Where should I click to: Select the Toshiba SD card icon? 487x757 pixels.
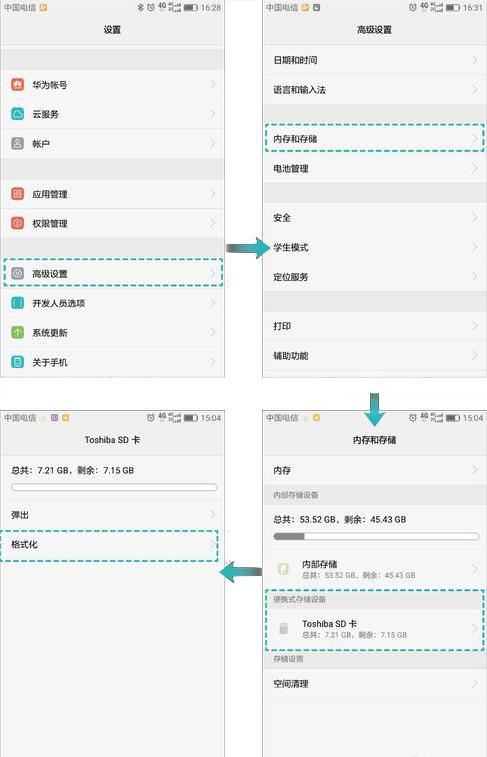point(284,629)
